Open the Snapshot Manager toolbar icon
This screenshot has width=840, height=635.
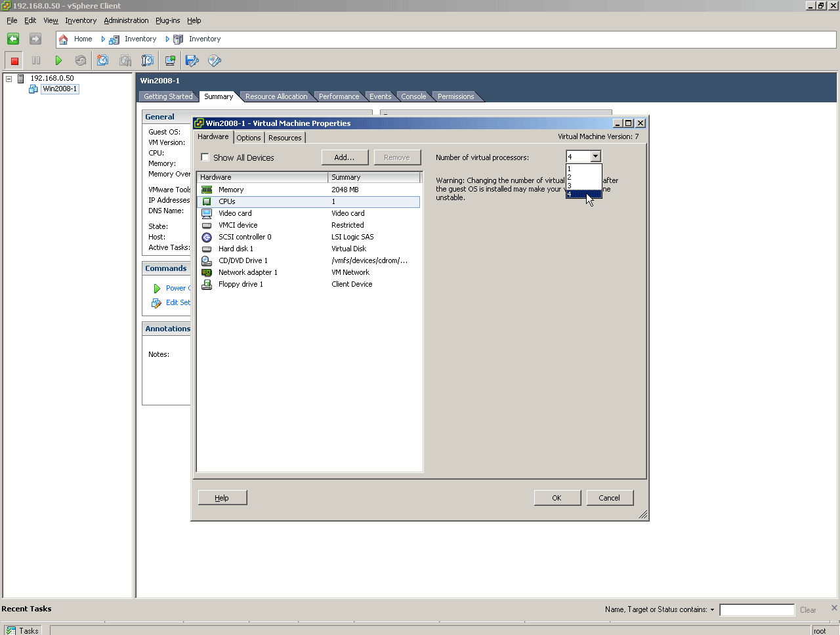click(x=148, y=61)
